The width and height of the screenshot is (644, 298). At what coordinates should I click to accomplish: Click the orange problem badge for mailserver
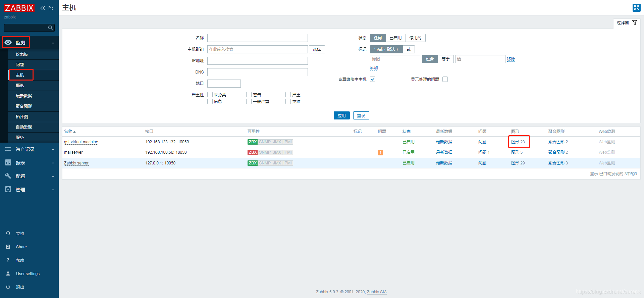click(380, 152)
